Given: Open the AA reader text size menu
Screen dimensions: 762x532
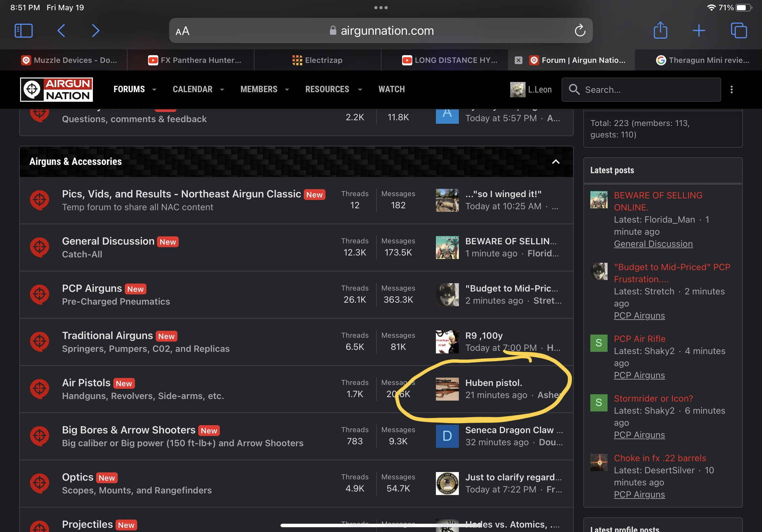Looking at the screenshot, I should pos(183,31).
